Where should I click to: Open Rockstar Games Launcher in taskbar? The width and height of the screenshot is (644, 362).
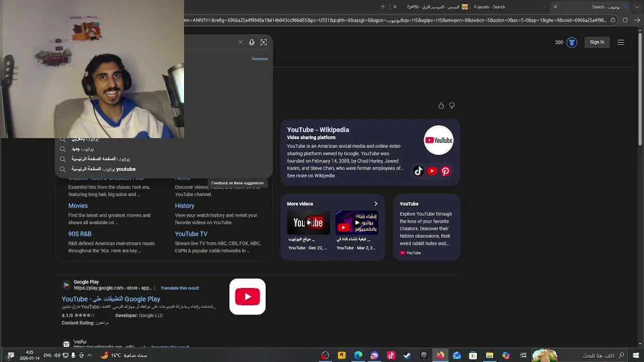pos(342,355)
